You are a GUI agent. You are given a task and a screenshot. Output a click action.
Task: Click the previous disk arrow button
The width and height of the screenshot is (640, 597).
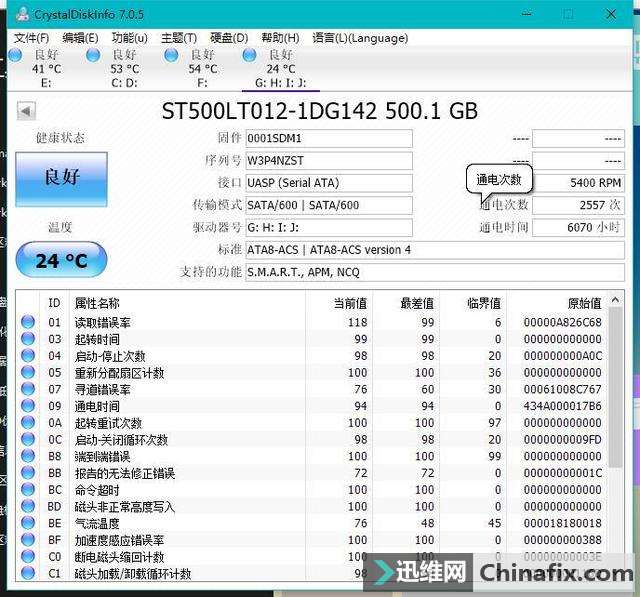pos(27,110)
